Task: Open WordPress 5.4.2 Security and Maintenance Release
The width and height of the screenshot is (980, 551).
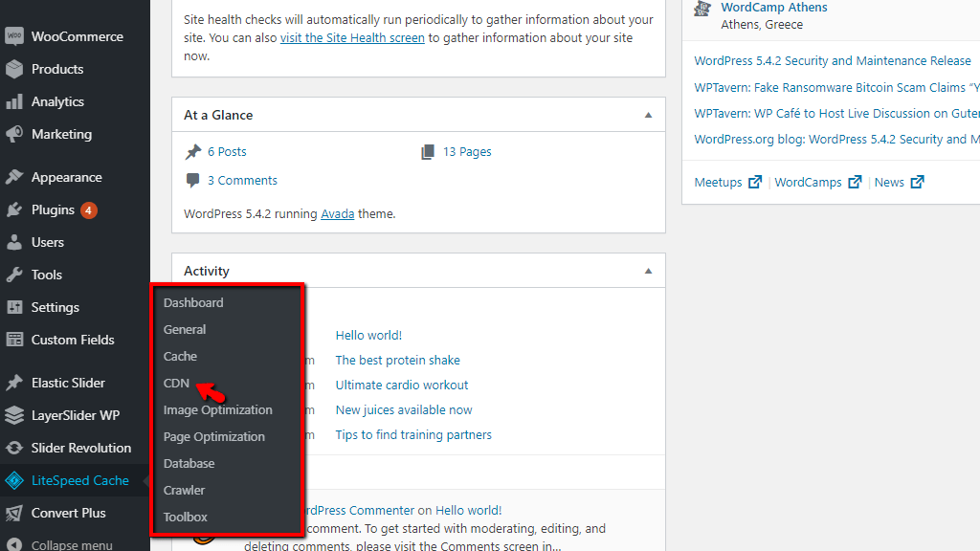Action: [x=833, y=60]
